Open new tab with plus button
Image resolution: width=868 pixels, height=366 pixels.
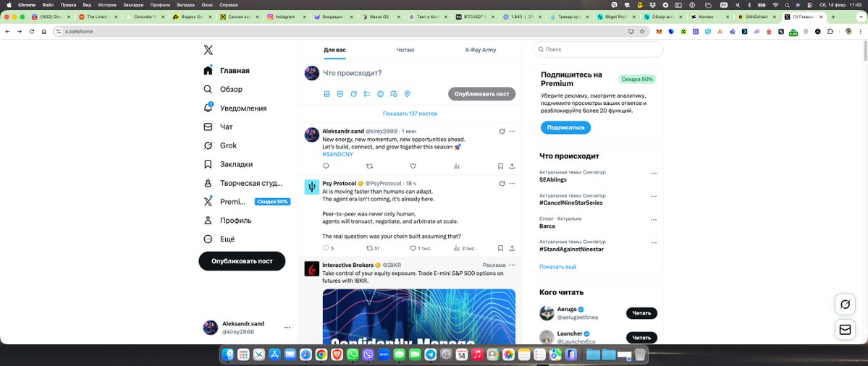click(x=834, y=17)
